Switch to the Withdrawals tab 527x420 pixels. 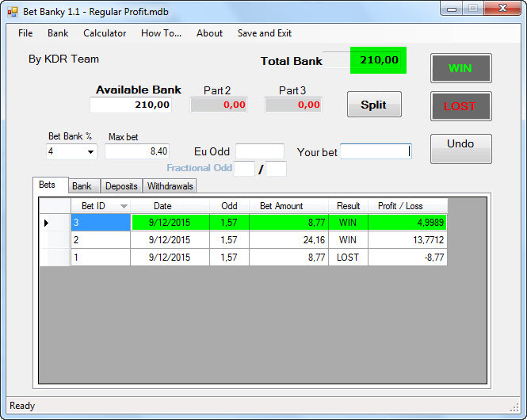click(170, 186)
